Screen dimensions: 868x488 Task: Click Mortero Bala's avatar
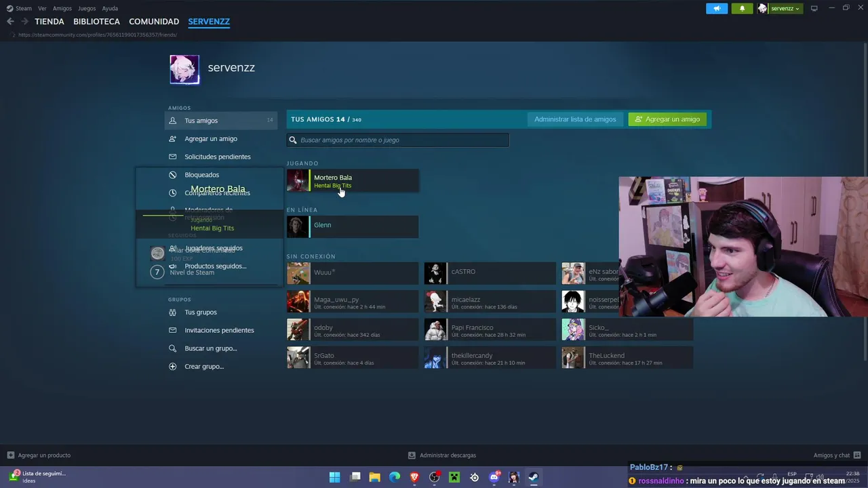pyautogui.click(x=298, y=181)
